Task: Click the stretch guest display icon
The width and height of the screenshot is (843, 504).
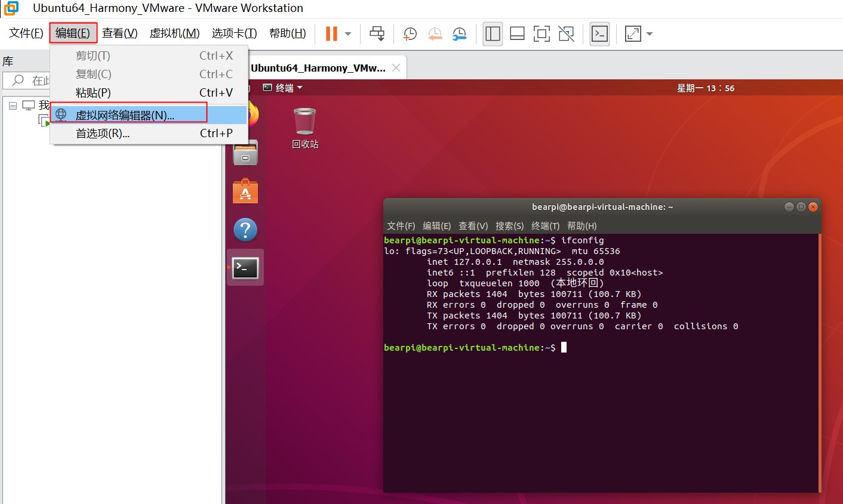Action: tap(632, 34)
